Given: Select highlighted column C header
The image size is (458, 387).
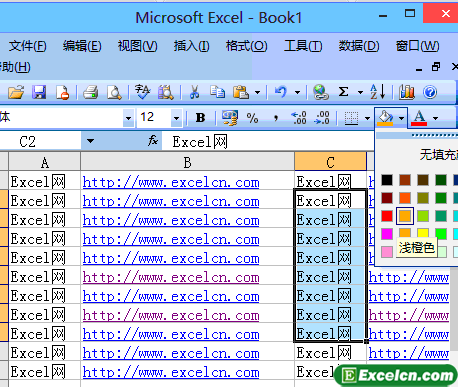Looking at the screenshot, I should click(x=330, y=162).
